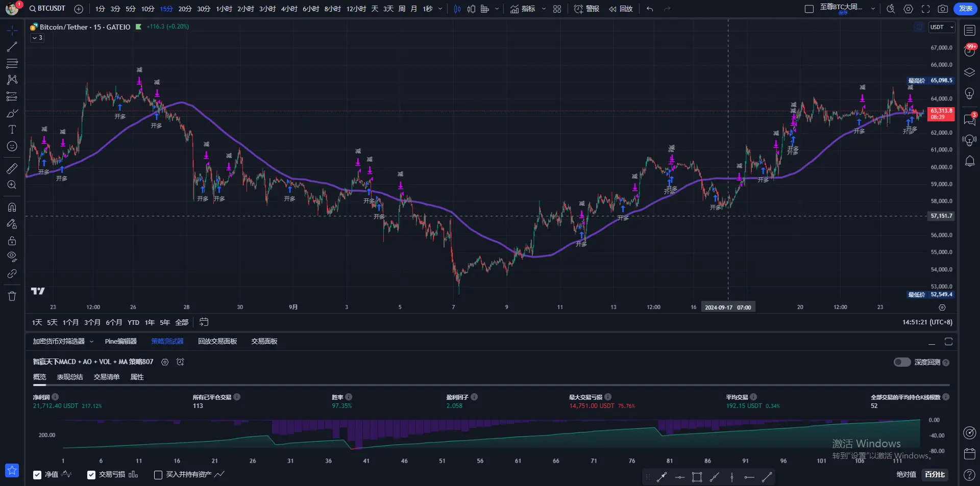Toggle the 深度回测 switch on
The width and height of the screenshot is (980, 486).
(902, 362)
